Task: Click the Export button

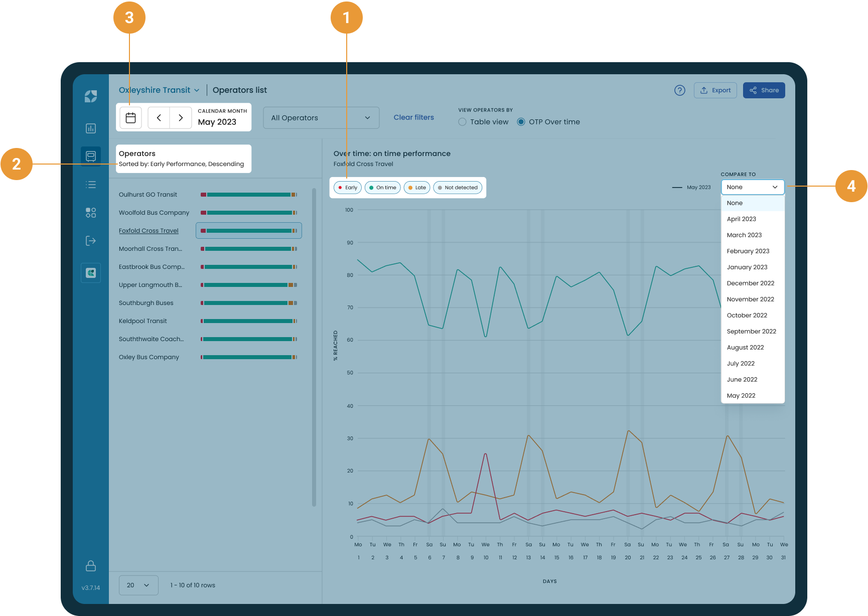Action: 715,90
